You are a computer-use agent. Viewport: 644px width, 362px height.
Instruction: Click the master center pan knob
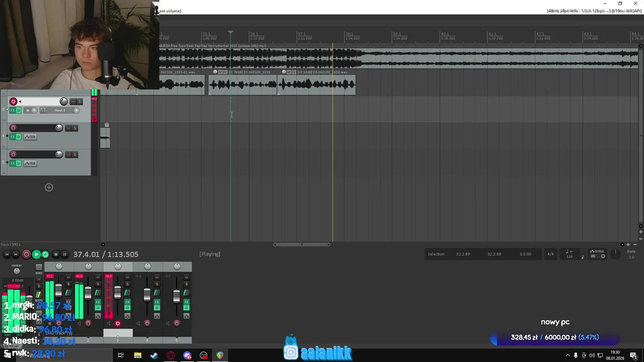point(17,271)
